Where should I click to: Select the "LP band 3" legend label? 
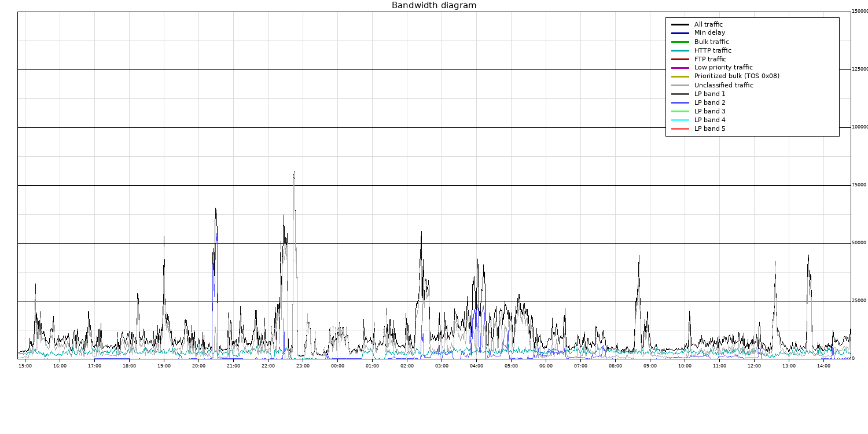[x=709, y=111]
